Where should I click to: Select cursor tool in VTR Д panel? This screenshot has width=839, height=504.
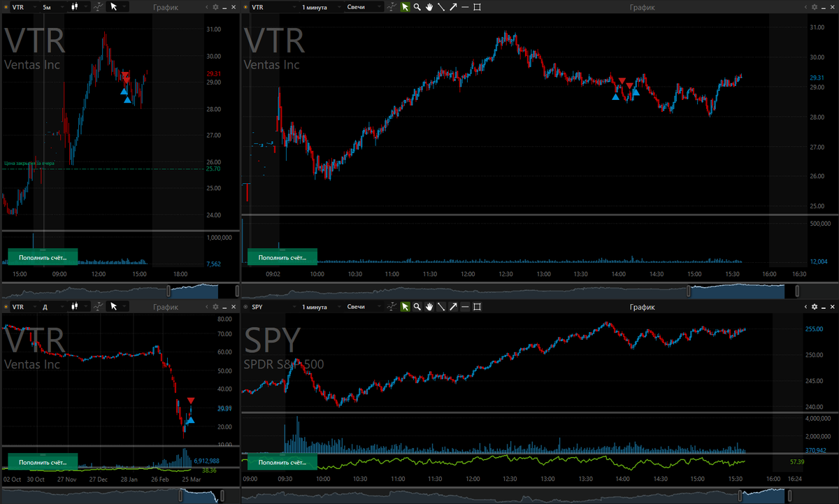point(113,306)
